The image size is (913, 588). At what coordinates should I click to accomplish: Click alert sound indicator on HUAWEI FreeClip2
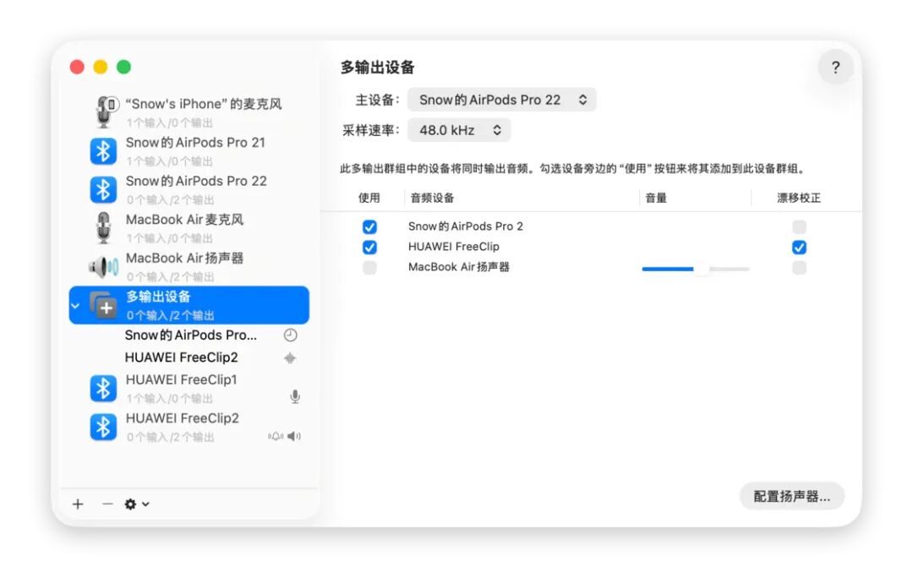276,436
